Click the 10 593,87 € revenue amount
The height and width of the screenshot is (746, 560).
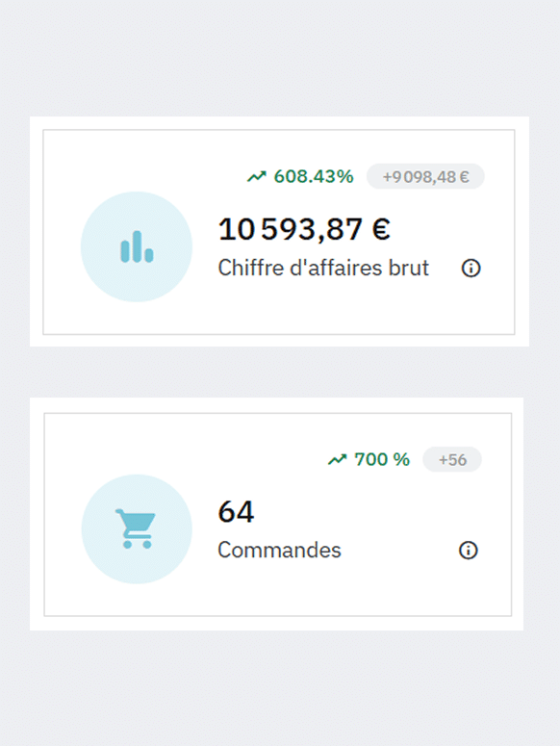tap(304, 230)
